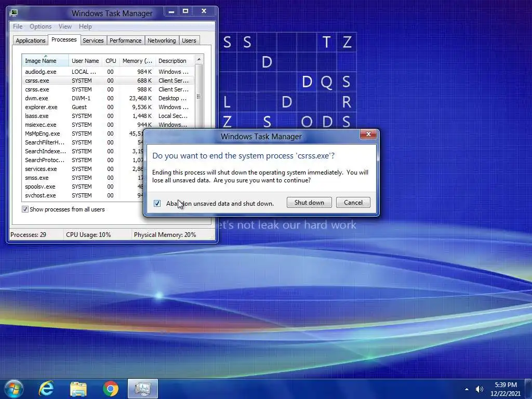This screenshot has width=532, height=399.
Task: Select the SearchIndexe... process
Action: (83, 151)
